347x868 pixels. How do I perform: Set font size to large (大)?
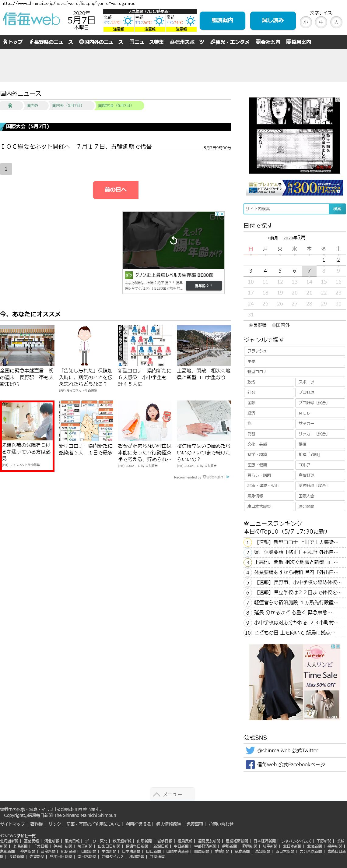click(336, 23)
